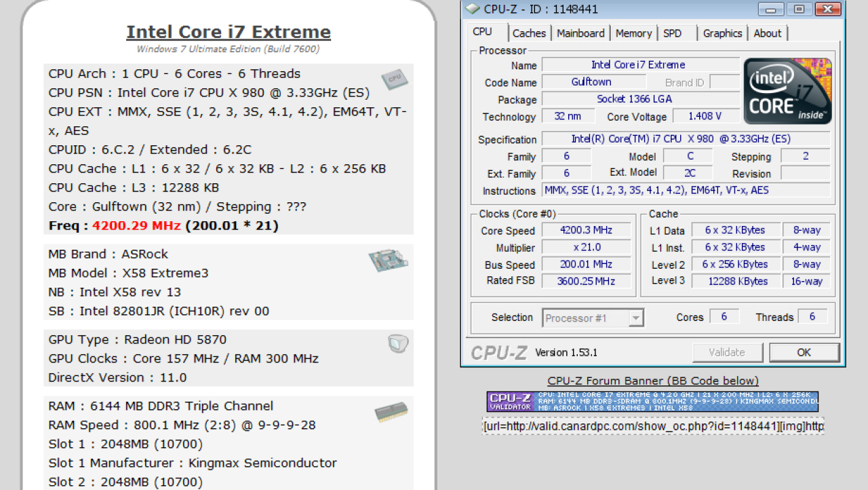Click the Rated FSB value 3600.25 MHz
This screenshot has width=868, height=490.
pyautogui.click(x=586, y=281)
